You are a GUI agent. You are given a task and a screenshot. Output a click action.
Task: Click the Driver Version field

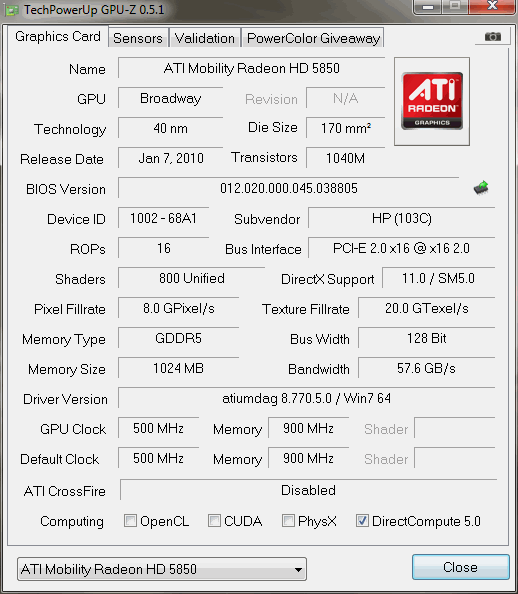pyautogui.click(x=307, y=399)
